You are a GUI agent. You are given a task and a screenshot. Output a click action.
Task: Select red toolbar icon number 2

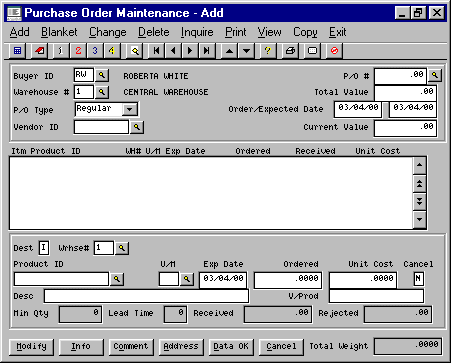tap(78, 51)
